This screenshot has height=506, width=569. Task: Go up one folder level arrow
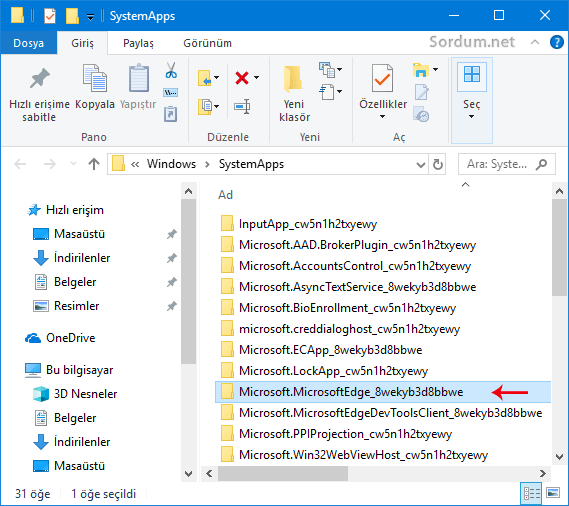click(94, 164)
